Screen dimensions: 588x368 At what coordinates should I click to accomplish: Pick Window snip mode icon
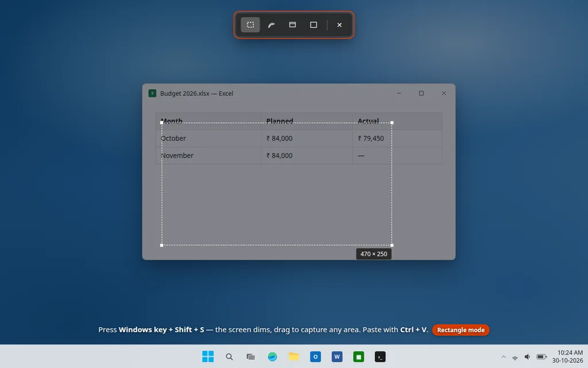292,25
